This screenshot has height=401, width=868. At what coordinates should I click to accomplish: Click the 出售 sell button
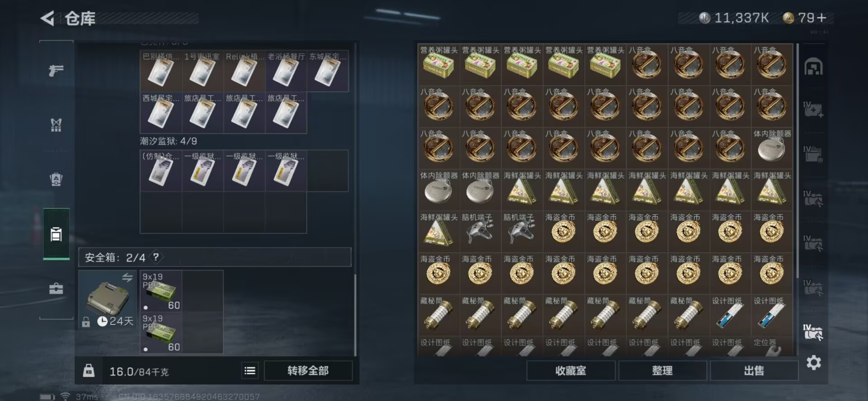pyautogui.click(x=754, y=371)
